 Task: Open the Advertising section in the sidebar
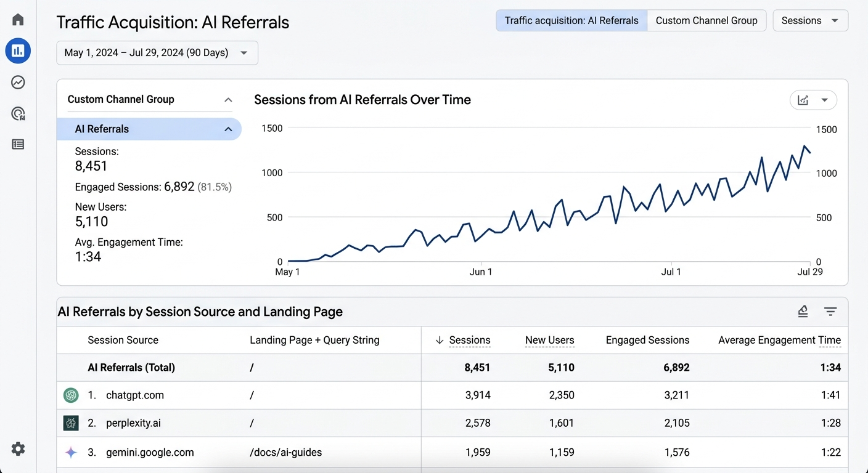click(x=18, y=113)
